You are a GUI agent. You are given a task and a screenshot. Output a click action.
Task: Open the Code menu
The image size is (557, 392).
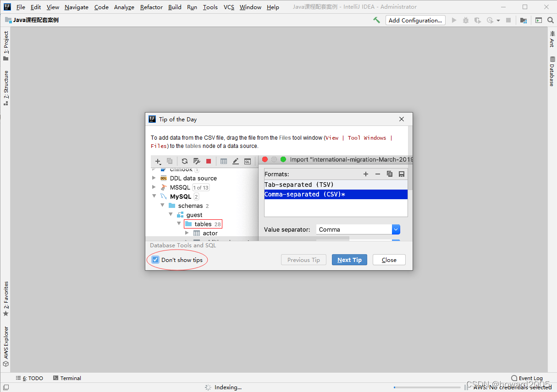click(101, 7)
